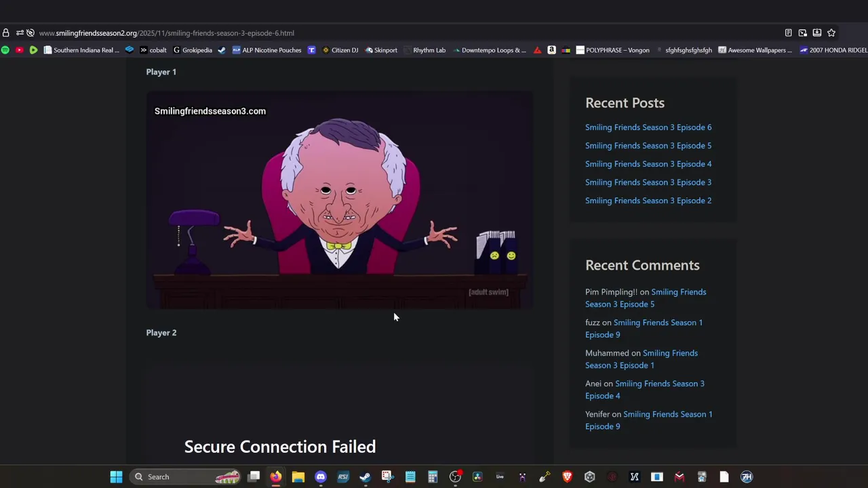Click the Secure Connection Failed message
868x488 pixels.
click(280, 447)
